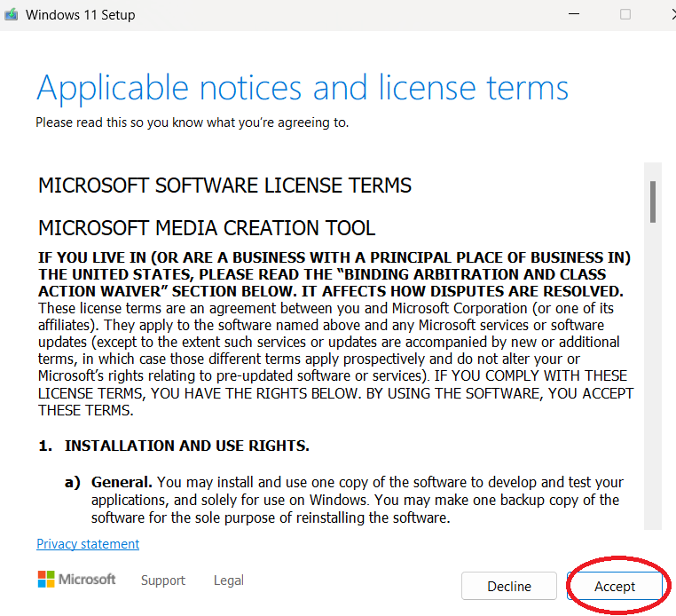Select the 'MICROSOFT MEDIA CREATION TOOL' heading
676x616 pixels.
pyautogui.click(x=207, y=228)
